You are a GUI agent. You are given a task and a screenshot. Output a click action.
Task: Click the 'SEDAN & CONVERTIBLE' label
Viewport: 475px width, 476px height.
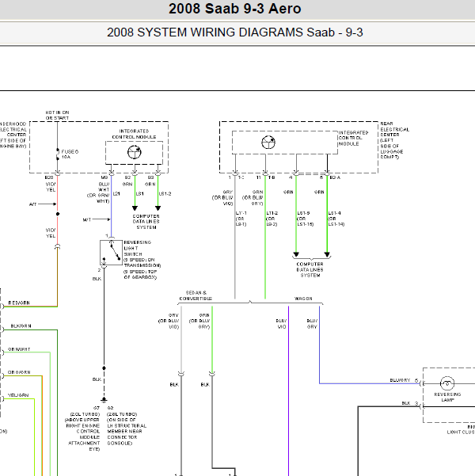196,295
